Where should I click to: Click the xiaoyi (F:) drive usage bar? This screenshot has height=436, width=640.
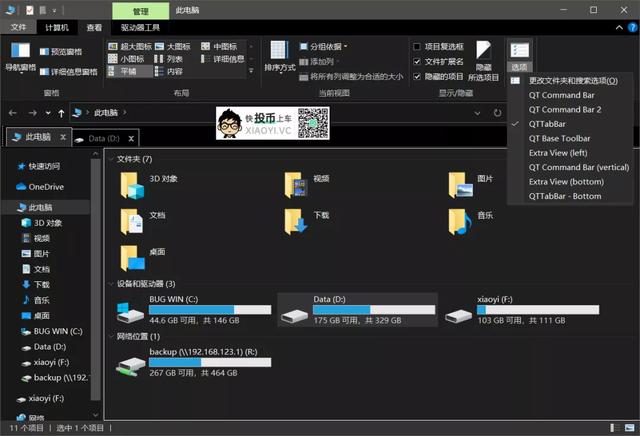click(538, 309)
